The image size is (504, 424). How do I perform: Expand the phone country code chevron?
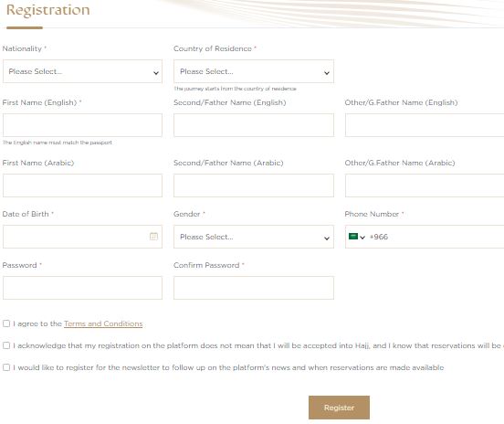tap(362, 238)
